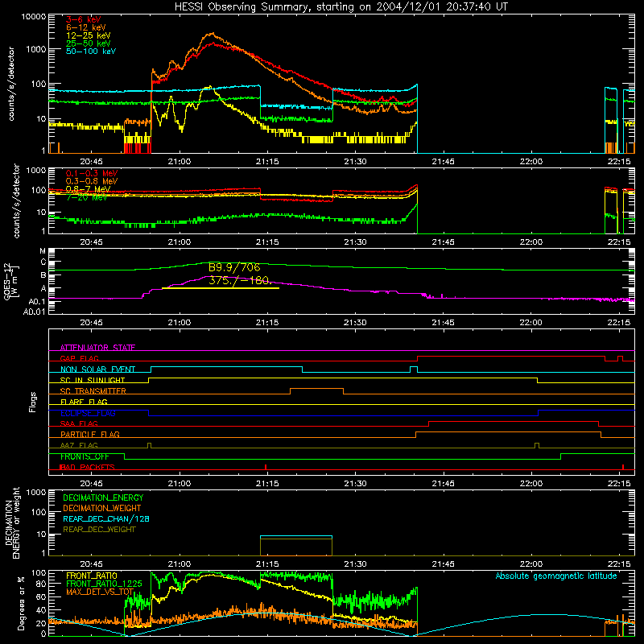Viewport: 644px width, 644px height.
Task: Select the orange 6-12 keV legend label
Action: [86, 27]
